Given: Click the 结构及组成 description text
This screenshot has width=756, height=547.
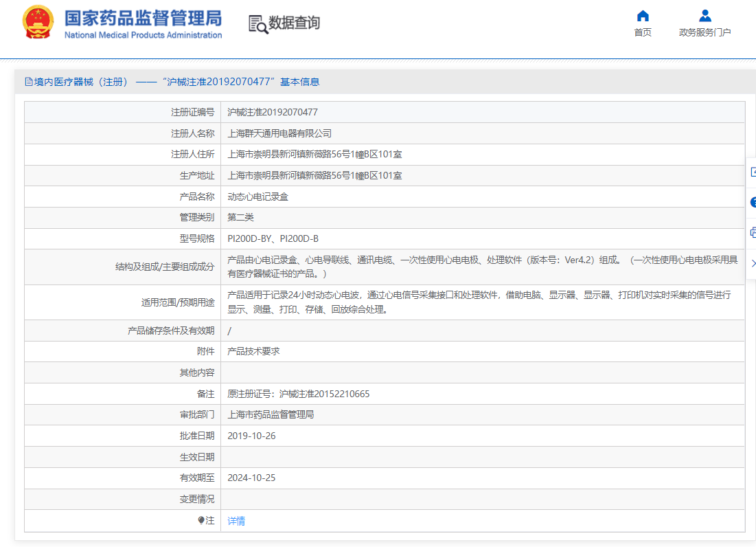Looking at the screenshot, I should point(483,267).
